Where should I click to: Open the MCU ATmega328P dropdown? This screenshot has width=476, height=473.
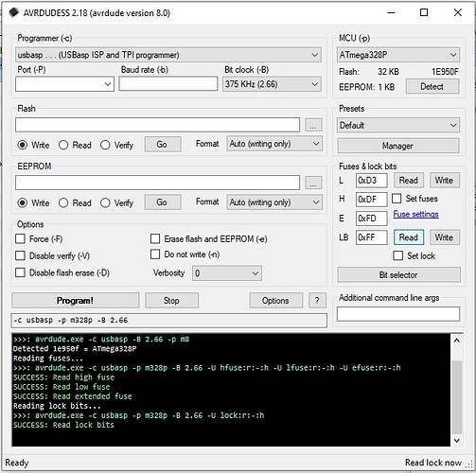point(398,55)
